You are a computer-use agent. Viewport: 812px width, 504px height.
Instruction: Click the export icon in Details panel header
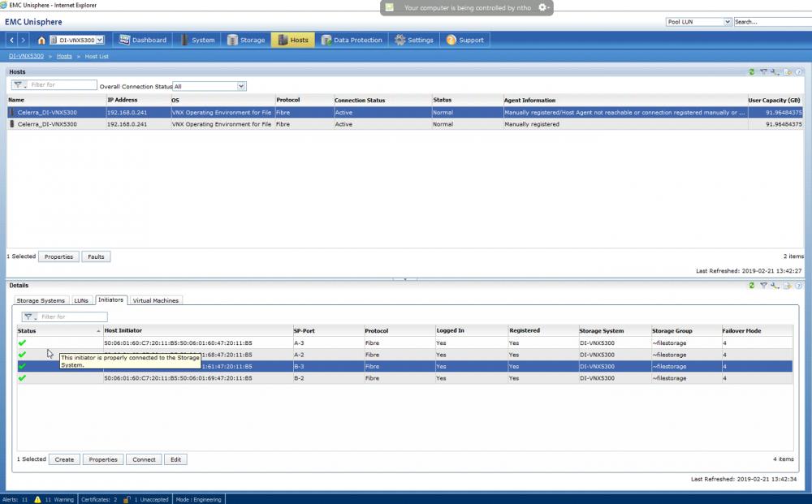click(787, 286)
